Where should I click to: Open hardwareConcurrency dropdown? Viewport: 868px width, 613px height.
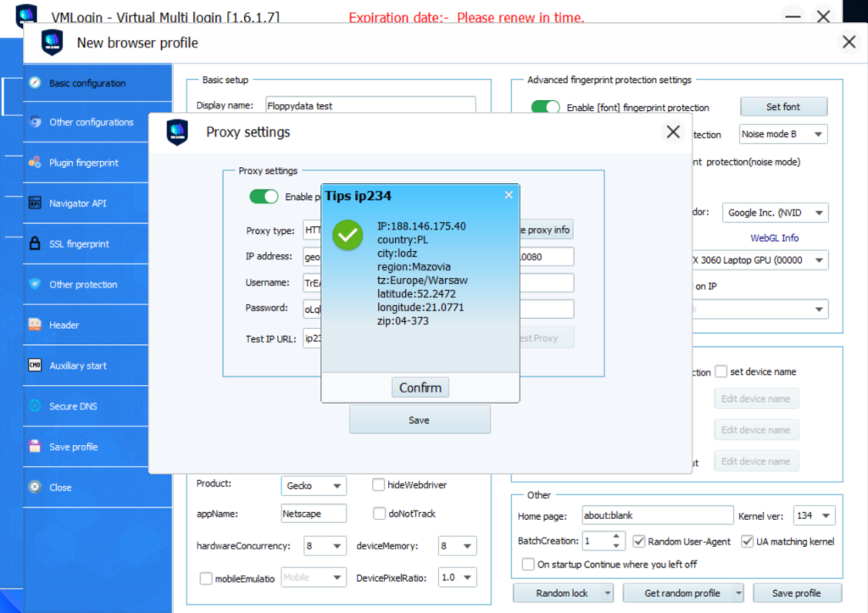pos(325,545)
